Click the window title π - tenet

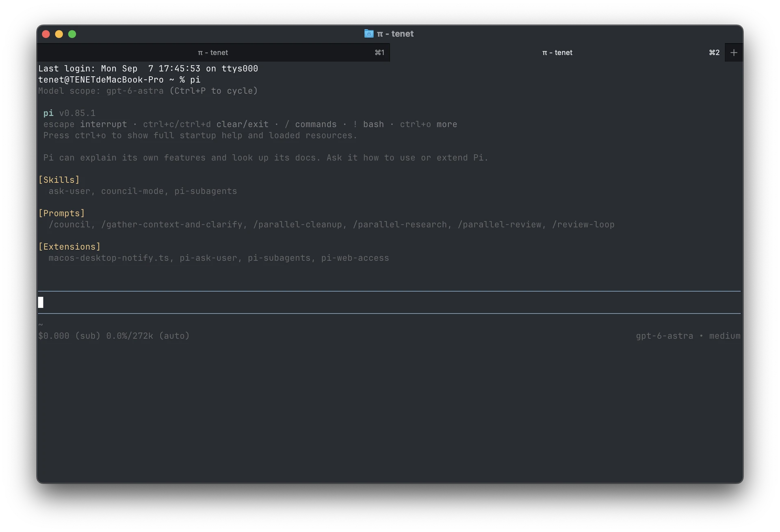[395, 34]
